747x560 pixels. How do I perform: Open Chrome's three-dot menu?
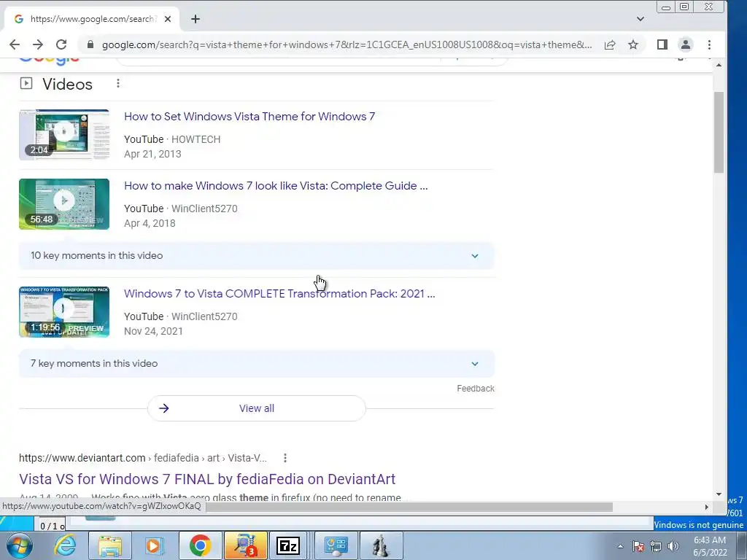(709, 44)
